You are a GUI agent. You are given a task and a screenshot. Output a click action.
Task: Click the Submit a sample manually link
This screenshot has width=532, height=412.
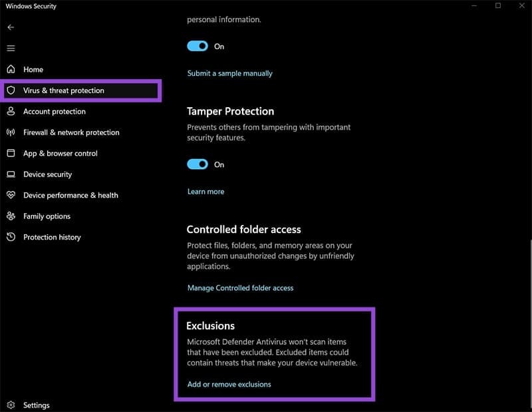[229, 73]
